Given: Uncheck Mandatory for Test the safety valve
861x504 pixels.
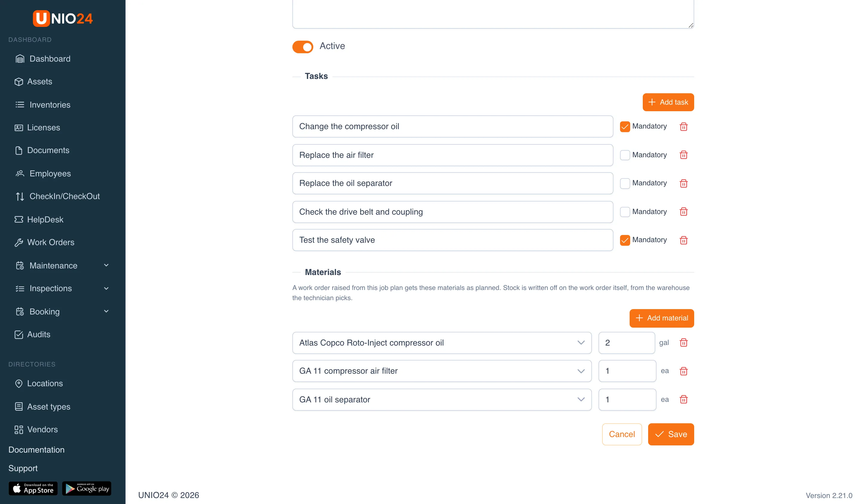Looking at the screenshot, I should pos(625,240).
